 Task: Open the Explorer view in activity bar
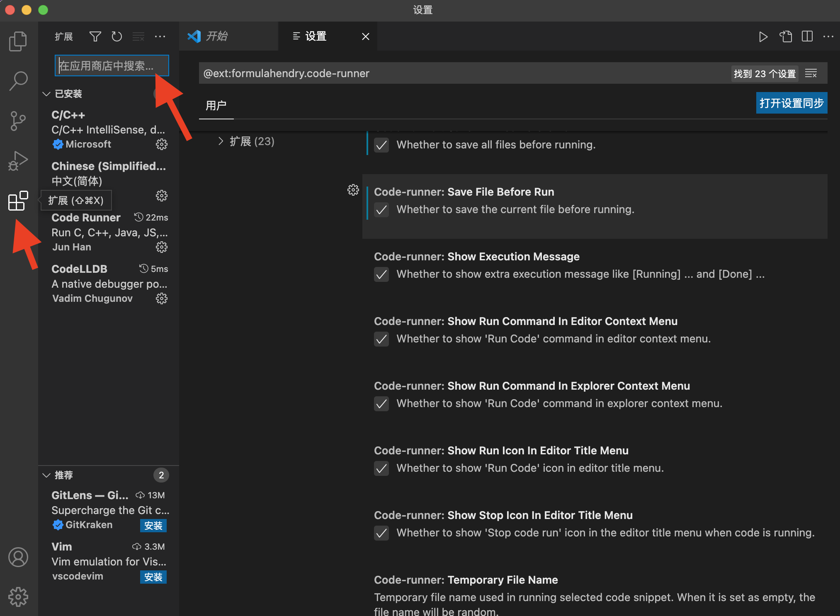point(18,41)
